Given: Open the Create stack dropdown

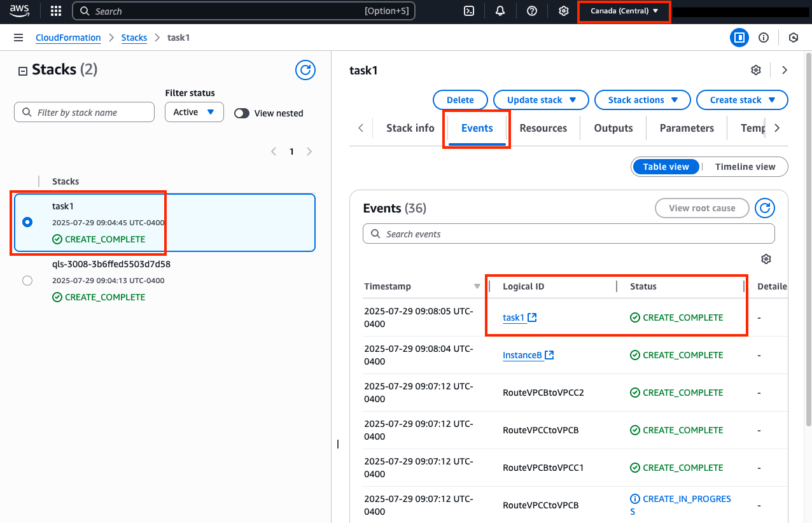Looking at the screenshot, I should [x=742, y=100].
